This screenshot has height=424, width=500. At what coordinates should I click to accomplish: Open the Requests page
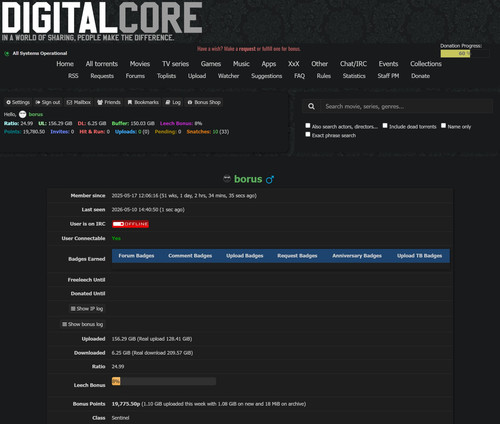[x=102, y=76]
